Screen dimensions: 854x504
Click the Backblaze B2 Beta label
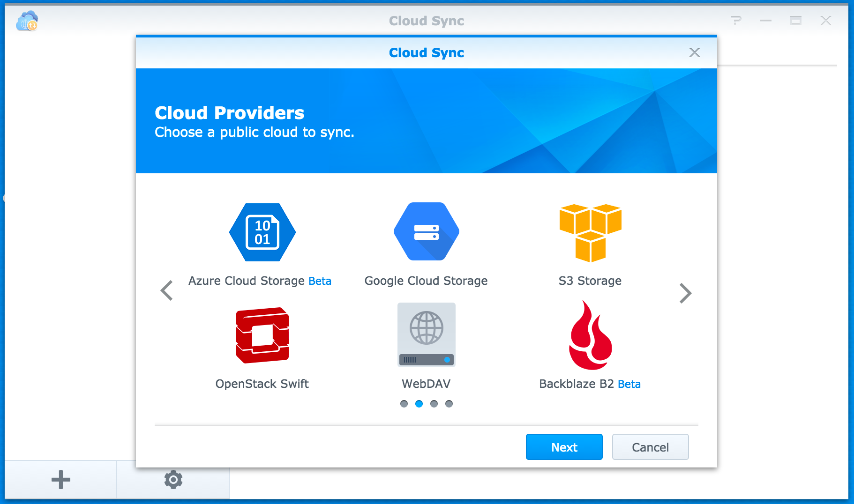[x=590, y=384]
